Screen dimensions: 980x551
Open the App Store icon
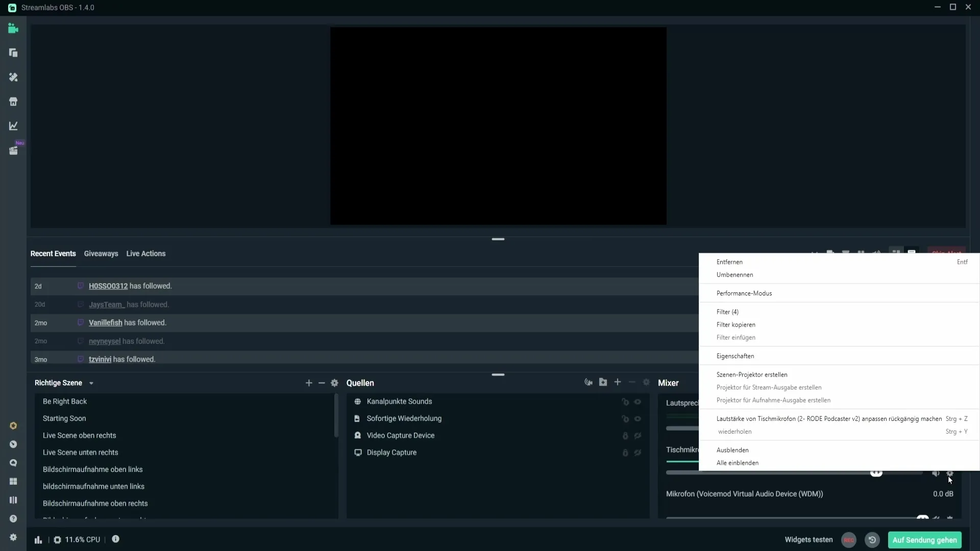pyautogui.click(x=13, y=102)
